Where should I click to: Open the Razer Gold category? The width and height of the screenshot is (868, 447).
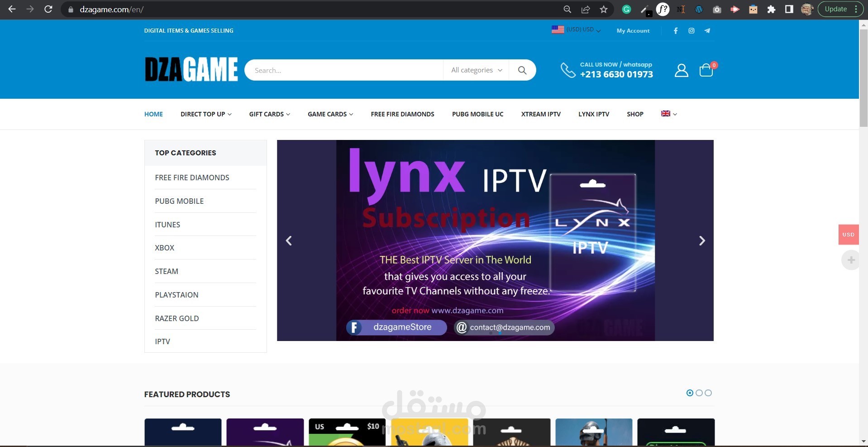click(177, 318)
